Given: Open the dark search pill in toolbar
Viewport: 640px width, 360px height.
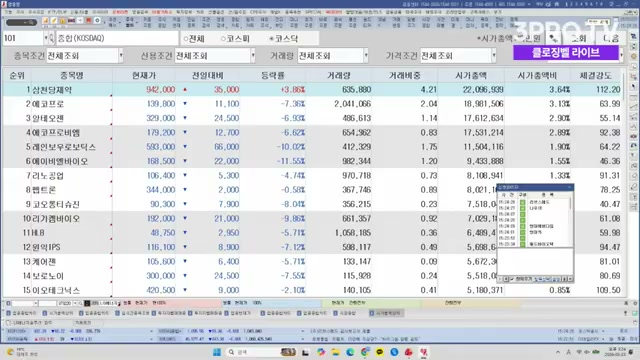Looking at the screenshot, I should click(x=22, y=22).
